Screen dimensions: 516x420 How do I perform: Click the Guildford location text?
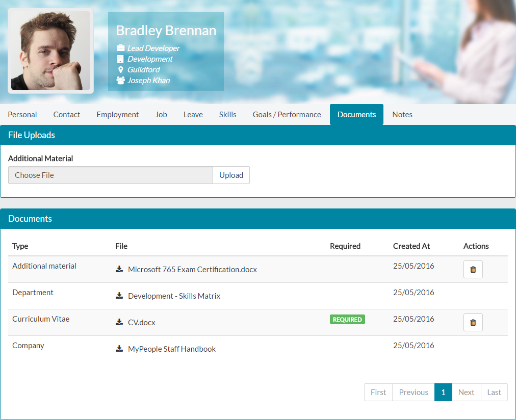tap(143, 70)
